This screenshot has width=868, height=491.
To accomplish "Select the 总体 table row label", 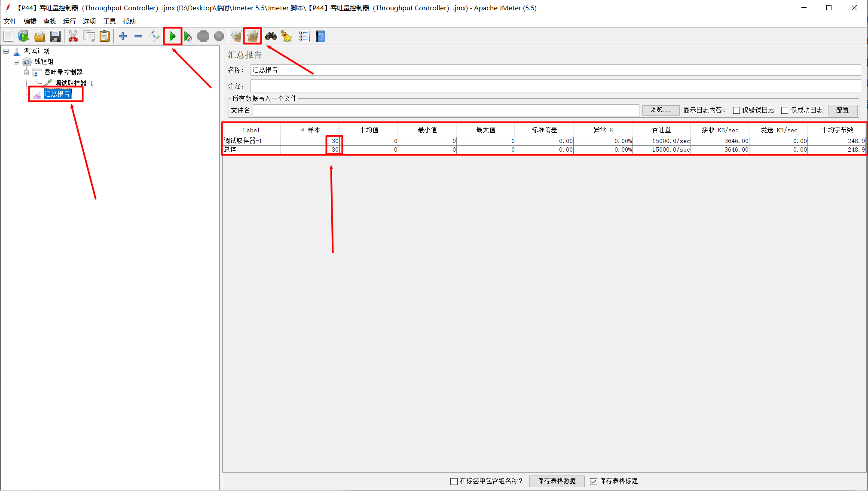I will point(230,149).
